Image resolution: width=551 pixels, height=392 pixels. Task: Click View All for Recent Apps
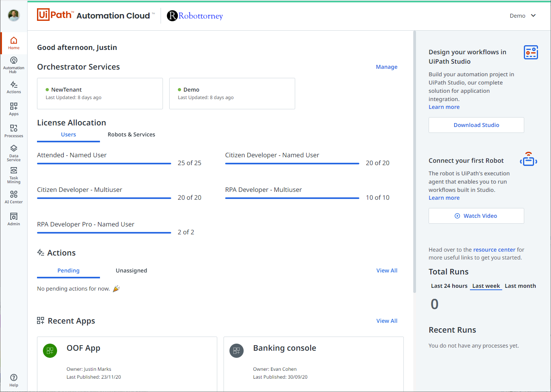point(387,321)
